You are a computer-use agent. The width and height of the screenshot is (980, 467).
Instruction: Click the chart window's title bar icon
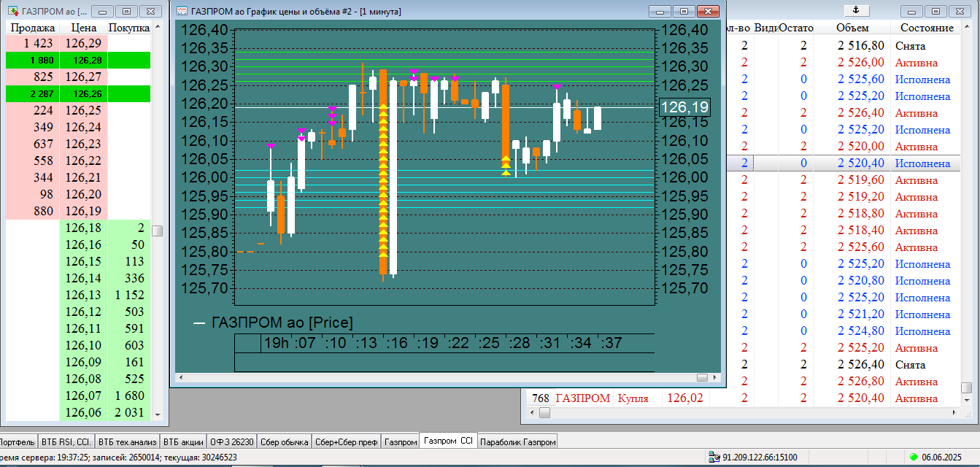click(x=182, y=12)
